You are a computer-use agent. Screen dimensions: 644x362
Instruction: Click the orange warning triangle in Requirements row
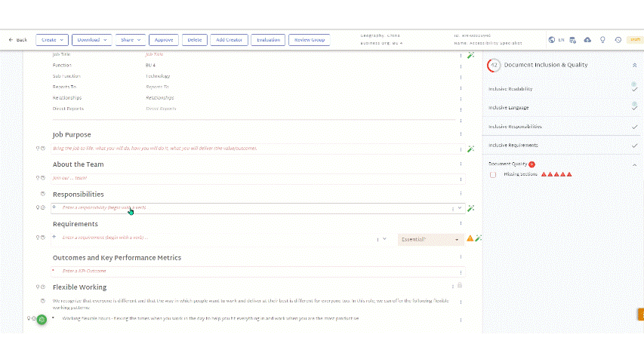pos(470,238)
